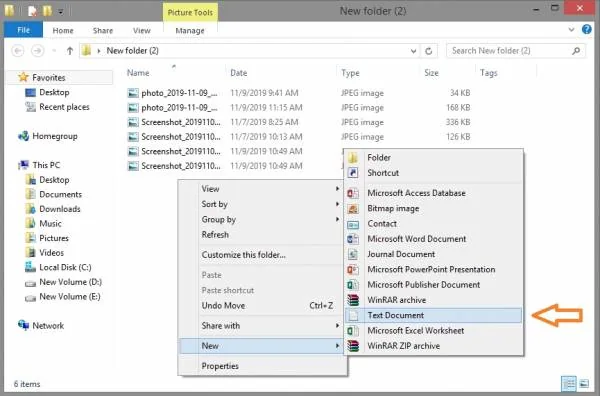Switch to Details view icon in status bar
The height and width of the screenshot is (396, 600).
point(569,383)
